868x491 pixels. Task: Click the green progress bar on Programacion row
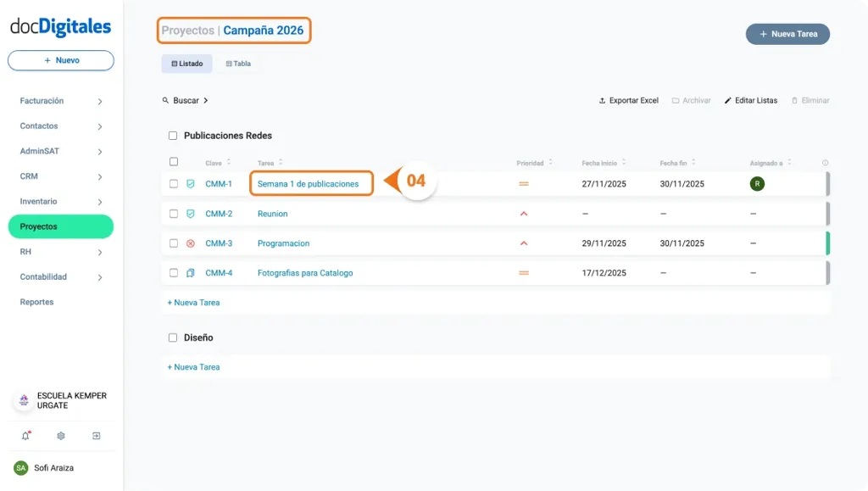(x=830, y=243)
